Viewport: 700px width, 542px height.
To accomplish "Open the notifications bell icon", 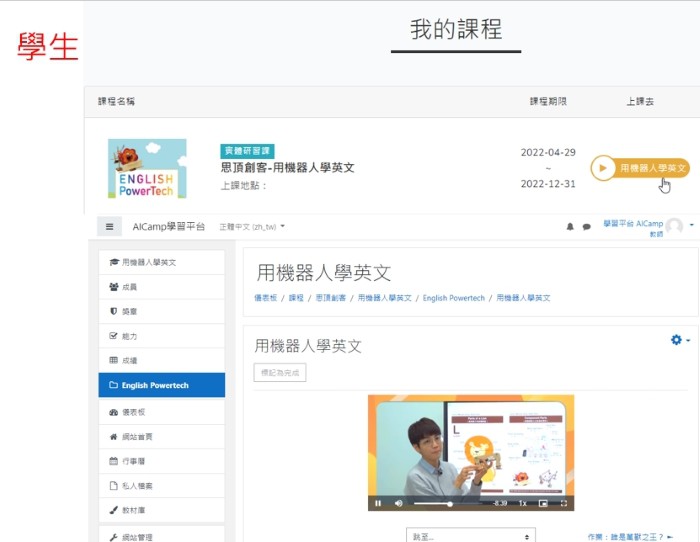I will [x=571, y=227].
